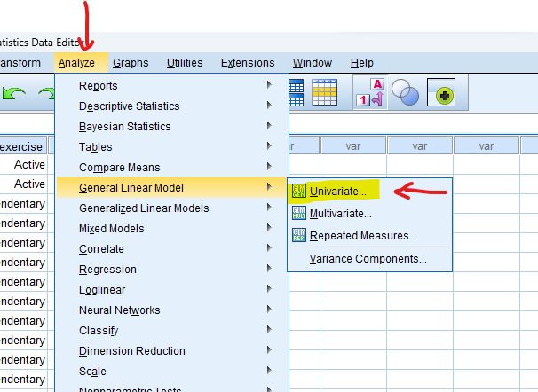The image size is (538, 392).
Task: Click the Value Labels toolbar icon
Action: [x=369, y=92]
